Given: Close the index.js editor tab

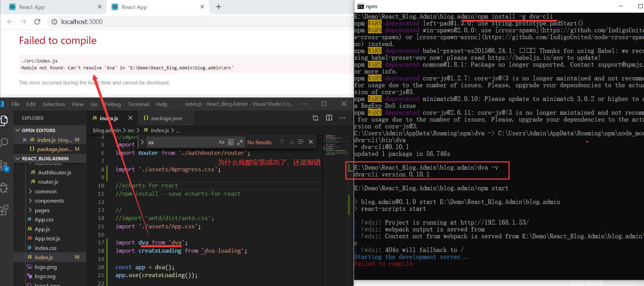Looking at the screenshot, I should [x=130, y=118].
